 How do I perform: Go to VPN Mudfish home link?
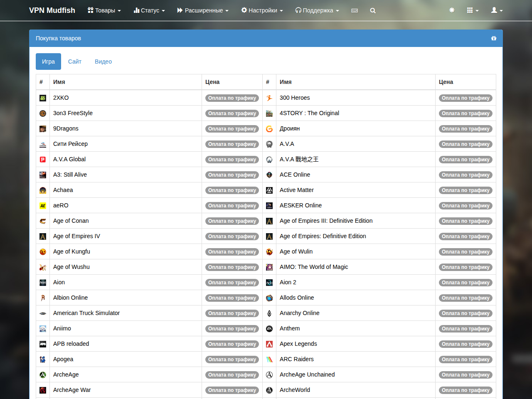tap(52, 10)
